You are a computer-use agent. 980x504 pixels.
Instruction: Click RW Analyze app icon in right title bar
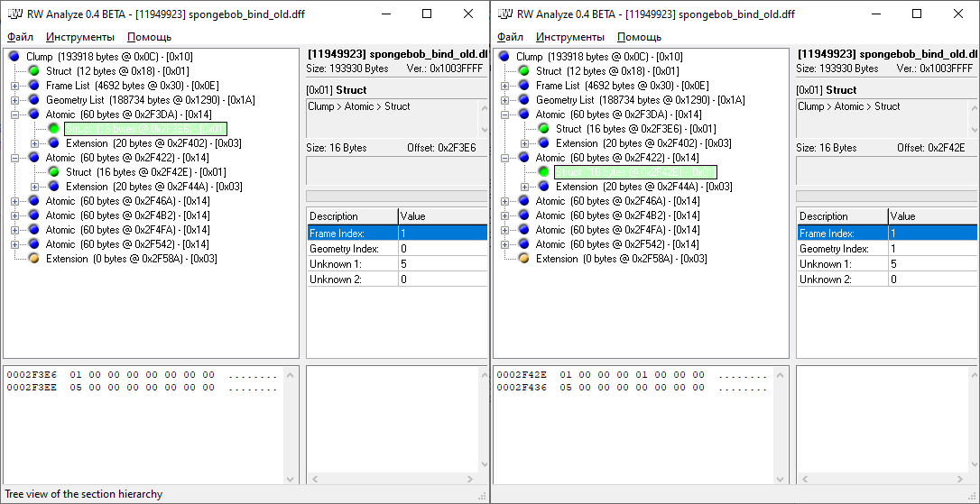505,14
